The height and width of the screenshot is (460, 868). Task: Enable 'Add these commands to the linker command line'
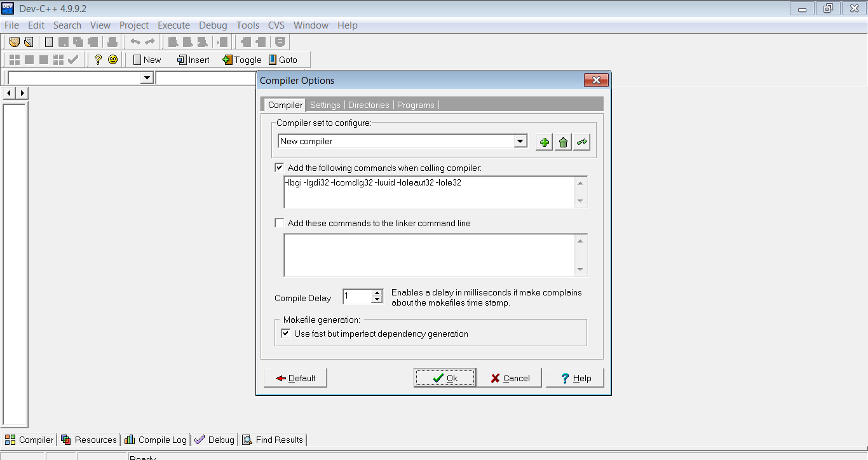(280, 223)
